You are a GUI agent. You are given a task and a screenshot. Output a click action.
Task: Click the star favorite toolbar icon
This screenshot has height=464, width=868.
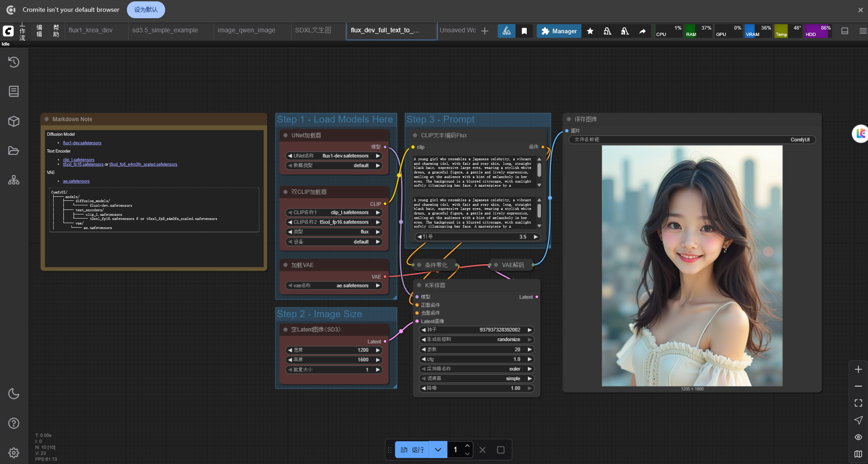590,31
